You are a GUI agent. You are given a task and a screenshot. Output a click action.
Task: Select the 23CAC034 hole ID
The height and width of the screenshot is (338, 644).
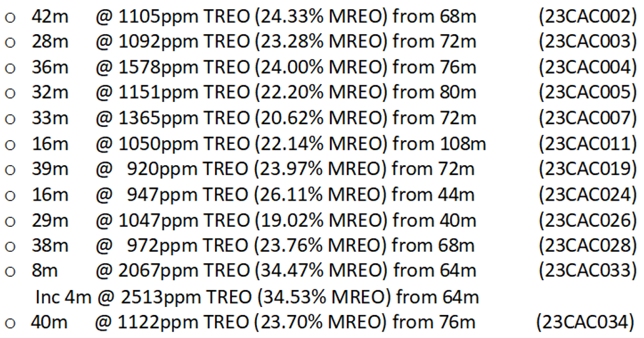point(585,322)
